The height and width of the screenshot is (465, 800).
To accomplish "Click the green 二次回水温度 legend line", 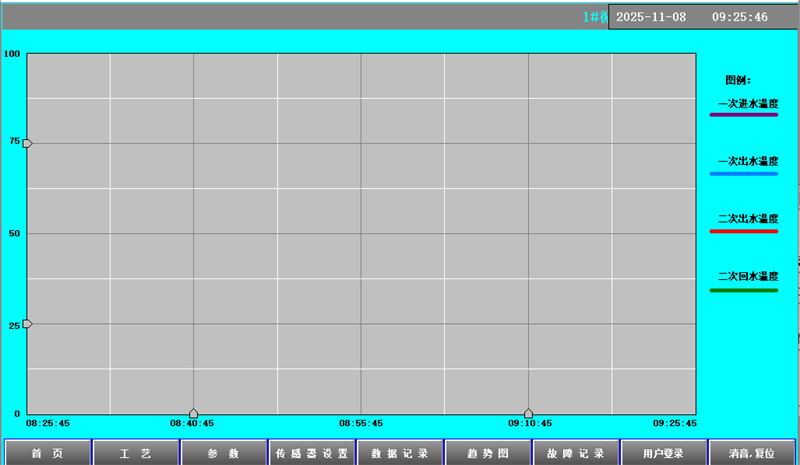I will [x=743, y=290].
